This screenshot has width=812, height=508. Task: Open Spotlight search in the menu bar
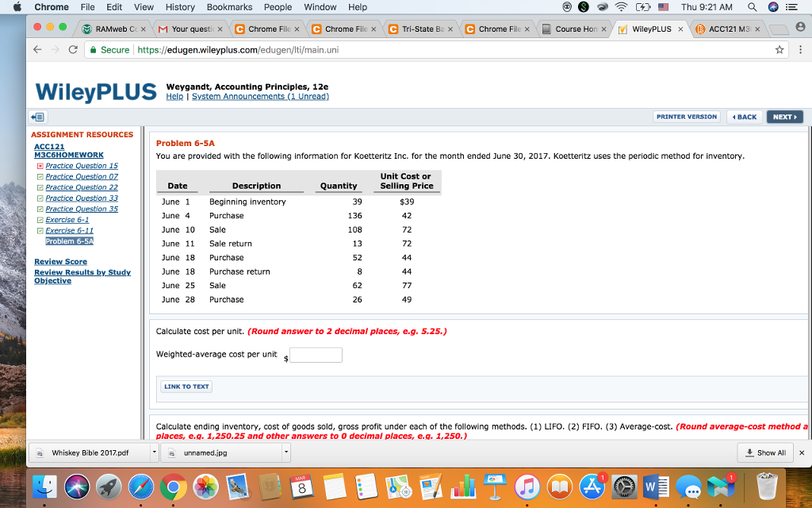pos(752,6)
